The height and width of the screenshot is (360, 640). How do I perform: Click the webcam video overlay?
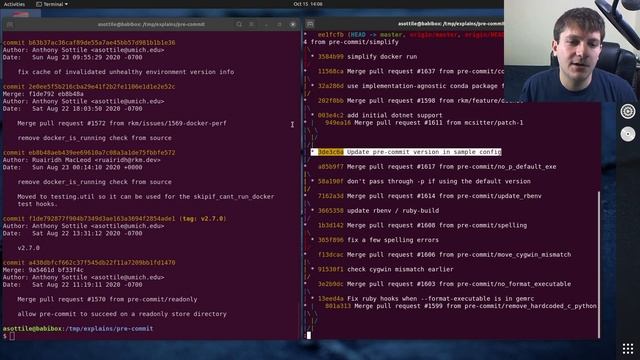[572, 51]
